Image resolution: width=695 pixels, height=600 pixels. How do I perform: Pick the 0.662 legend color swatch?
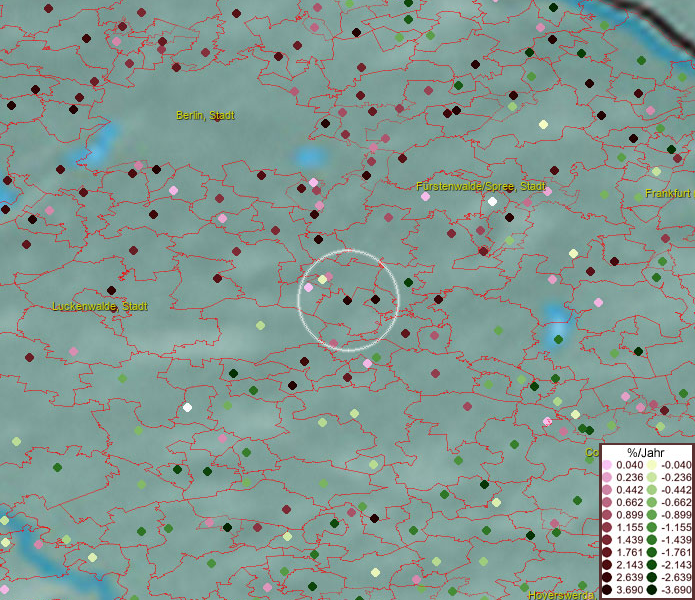[x=607, y=503]
